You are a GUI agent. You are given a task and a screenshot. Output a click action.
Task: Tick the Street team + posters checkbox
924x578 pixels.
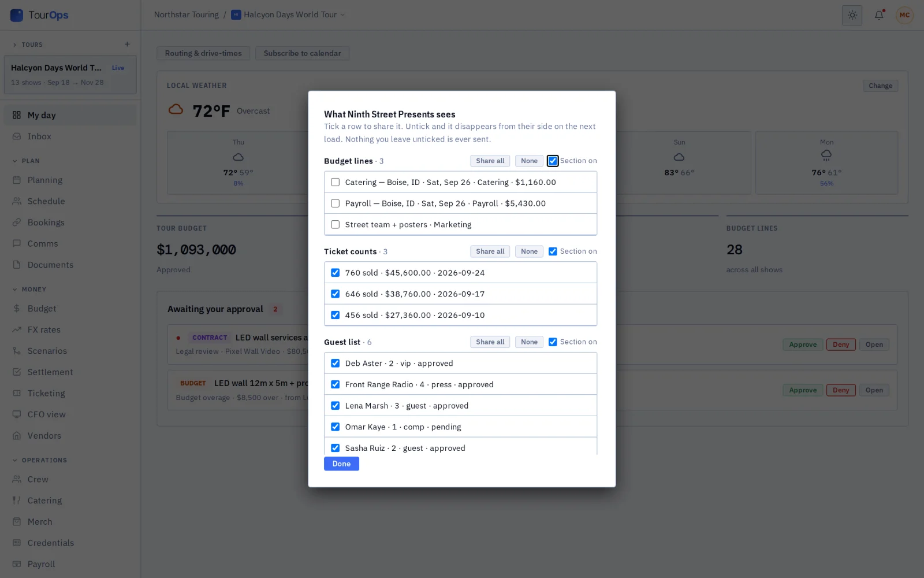335,225
